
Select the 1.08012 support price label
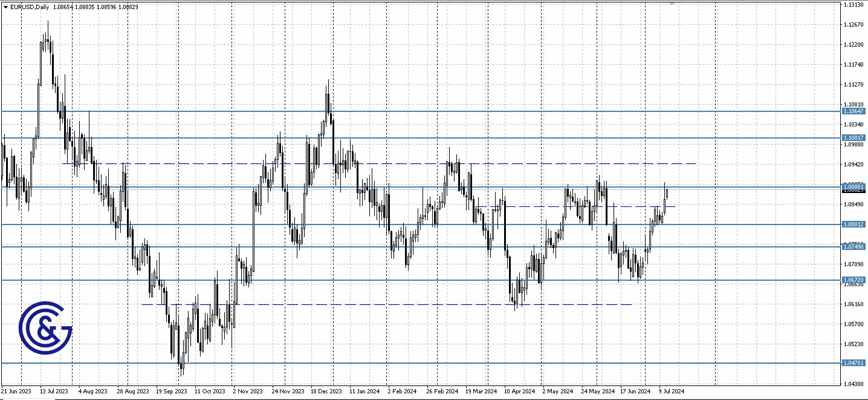(x=852, y=225)
